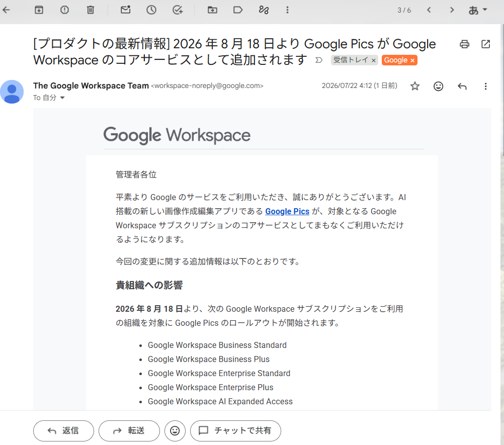Go back to inbox with back arrow
This screenshot has width=504, height=445.
click(6, 10)
